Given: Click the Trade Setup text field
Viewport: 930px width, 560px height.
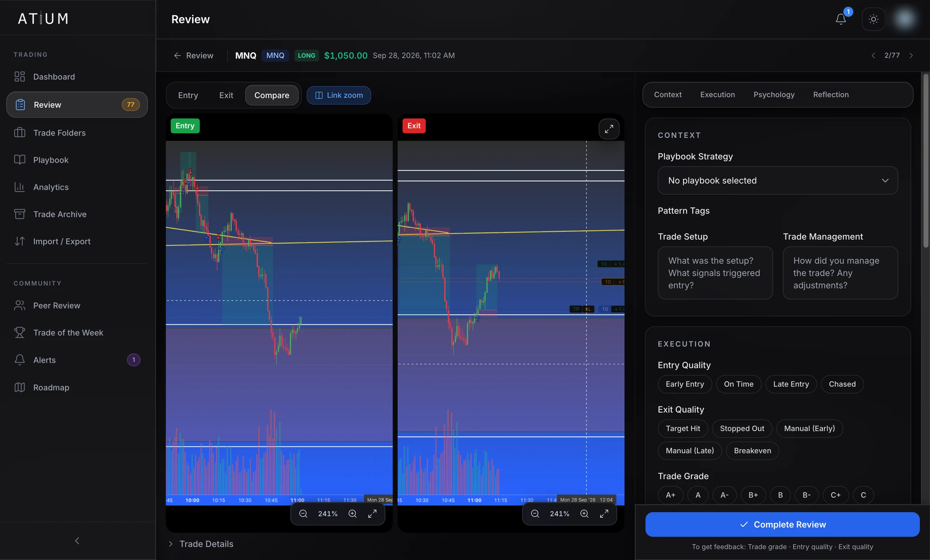Looking at the screenshot, I should pyautogui.click(x=715, y=273).
